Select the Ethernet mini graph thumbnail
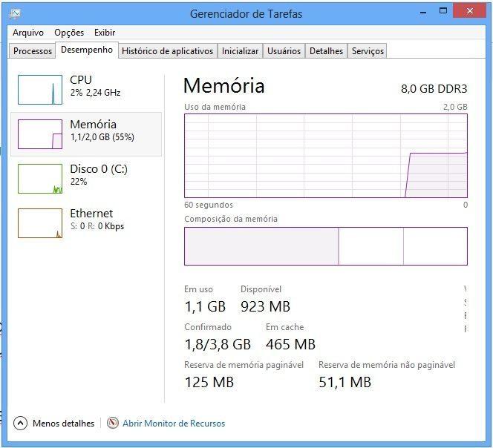Image resolution: width=493 pixels, height=448 pixels. click(x=39, y=223)
